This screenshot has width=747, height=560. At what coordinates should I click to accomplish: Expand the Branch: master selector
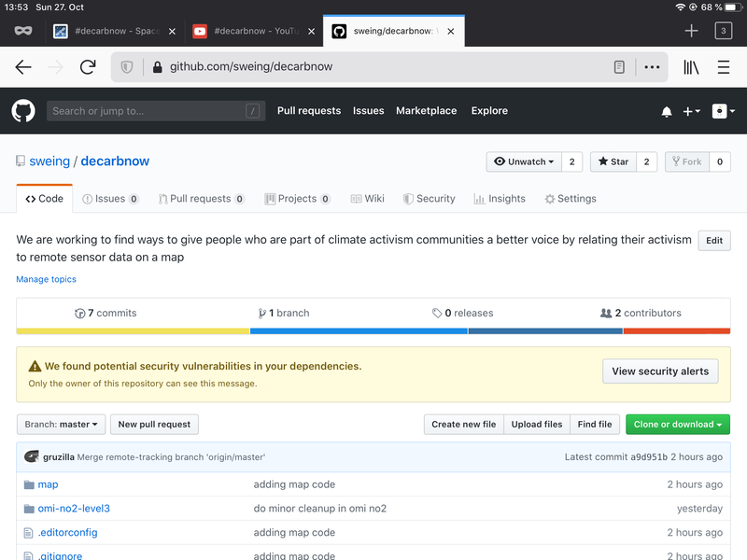(x=61, y=425)
